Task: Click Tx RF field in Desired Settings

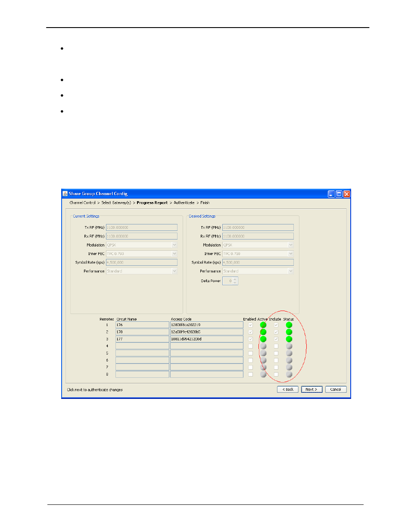Action: 258,227
